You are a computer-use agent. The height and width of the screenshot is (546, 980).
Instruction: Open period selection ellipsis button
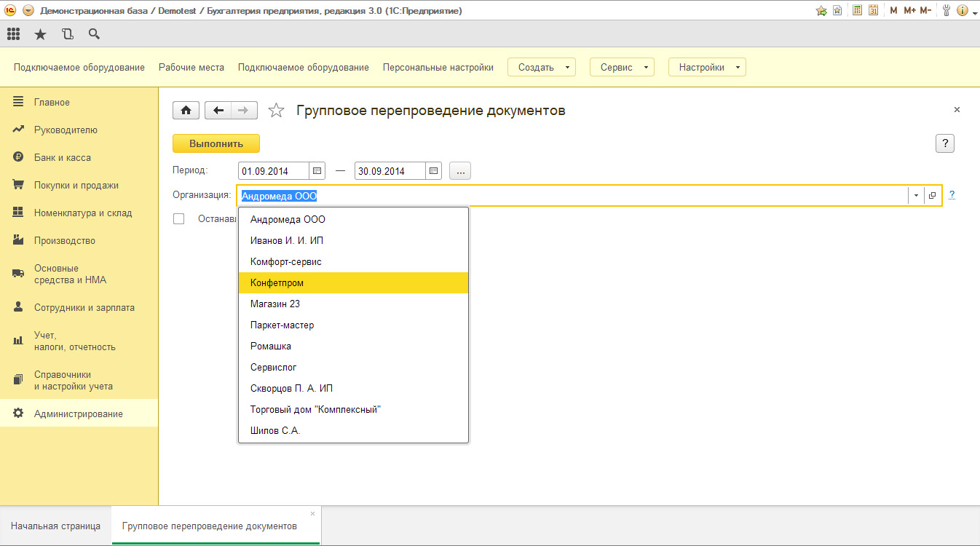460,171
